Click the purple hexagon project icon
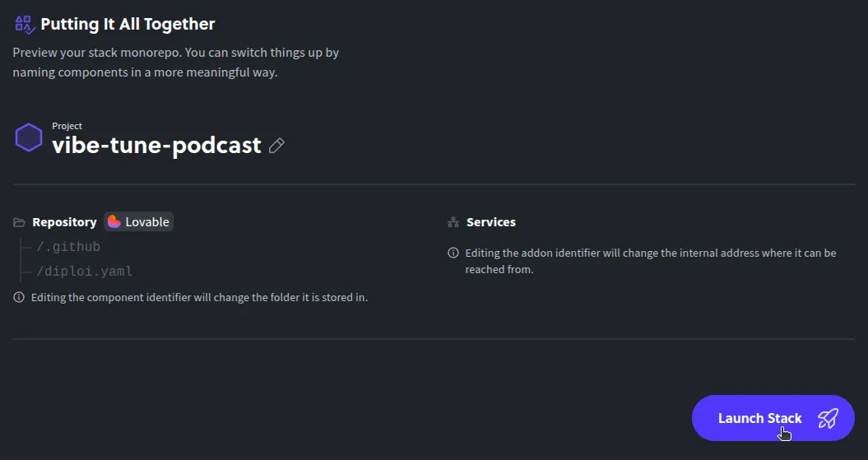Image resolution: width=868 pixels, height=460 pixels. coord(29,138)
